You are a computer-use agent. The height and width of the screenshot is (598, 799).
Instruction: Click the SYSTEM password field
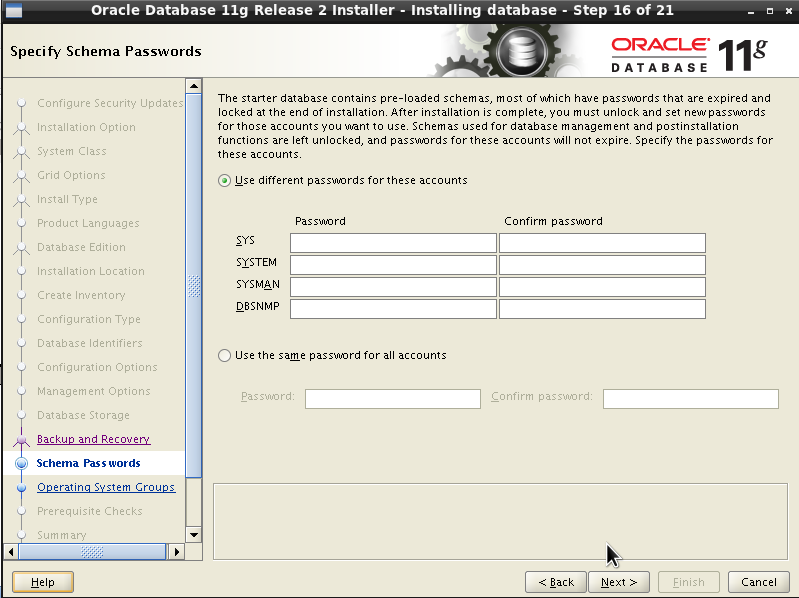pos(393,265)
